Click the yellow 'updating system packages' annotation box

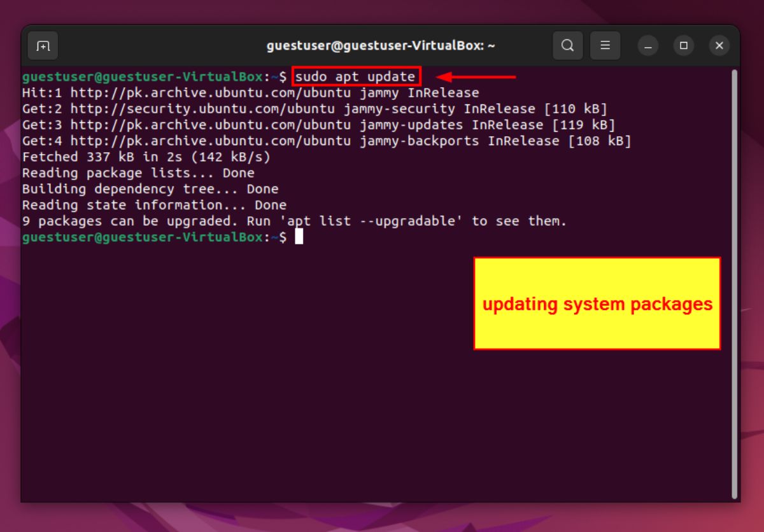click(x=597, y=303)
